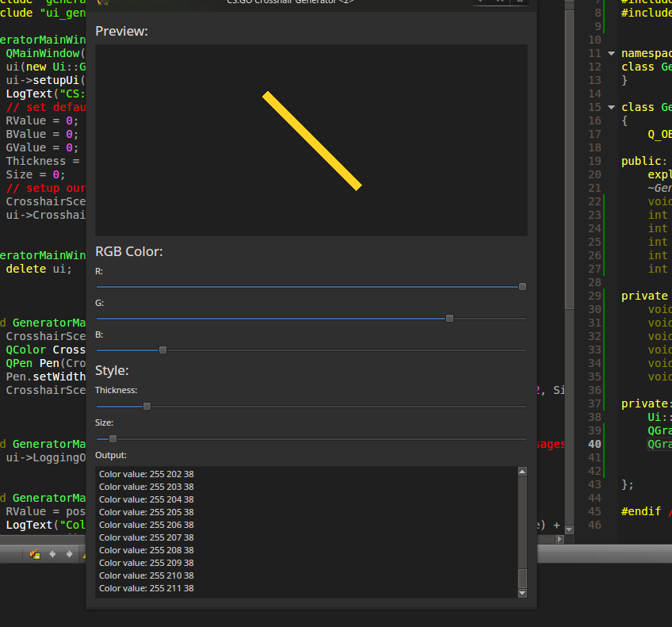
Task: Select output line 'Color value: 255 208 38'
Action: (146, 550)
